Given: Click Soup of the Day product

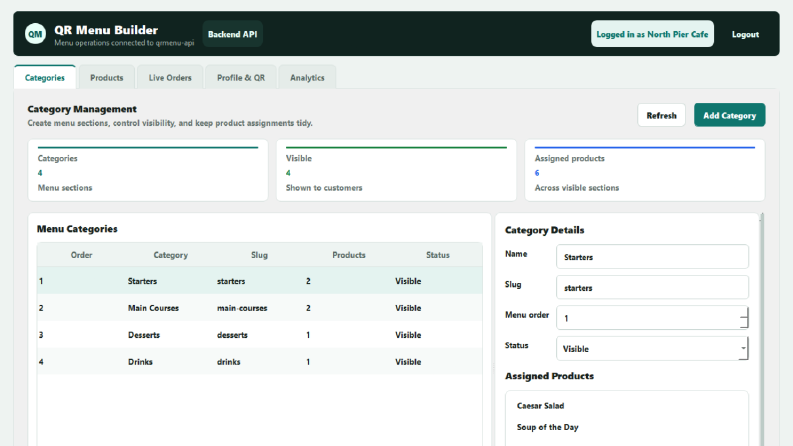Looking at the screenshot, I should tap(547, 427).
